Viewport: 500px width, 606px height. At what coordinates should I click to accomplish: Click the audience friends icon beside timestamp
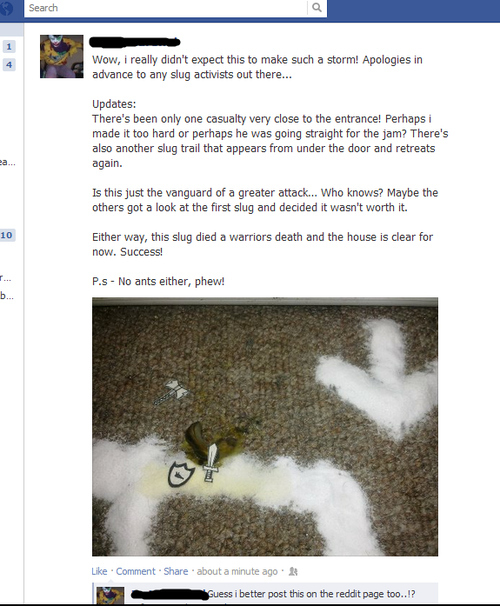coord(293,571)
